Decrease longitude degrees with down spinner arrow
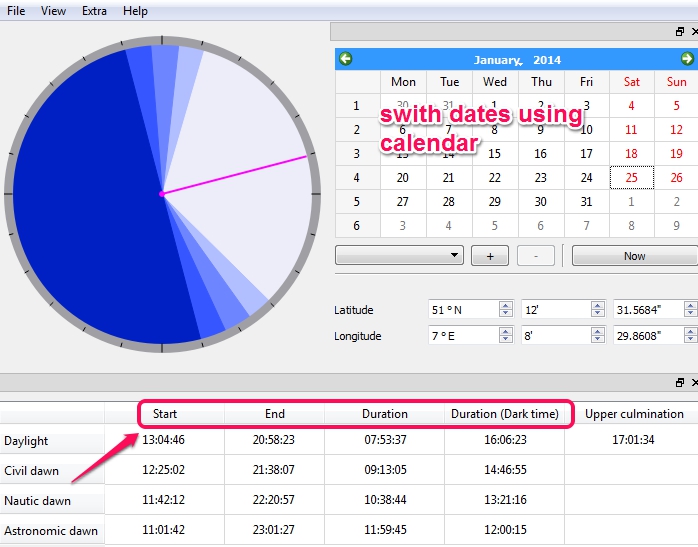This screenshot has height=547, width=698. click(x=506, y=339)
